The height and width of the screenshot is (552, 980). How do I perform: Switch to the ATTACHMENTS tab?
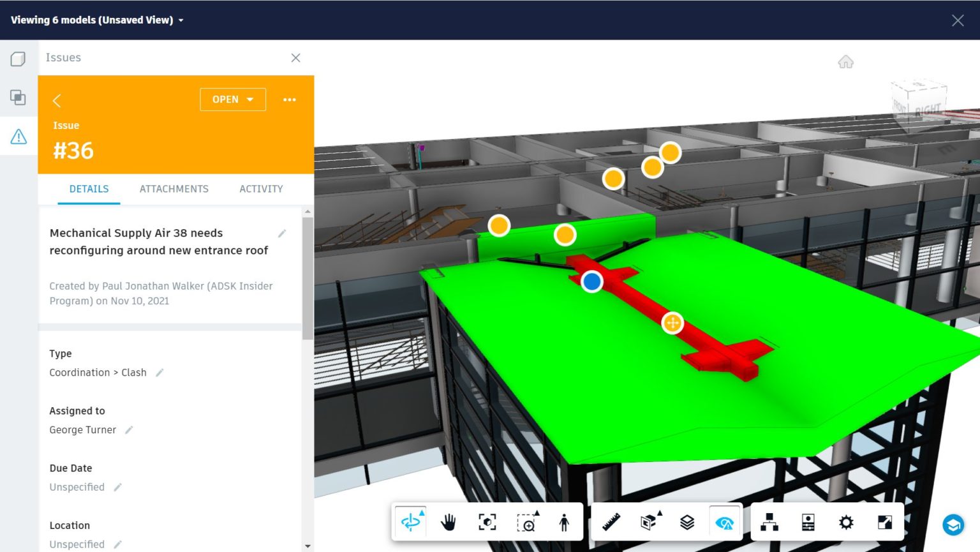coord(174,189)
